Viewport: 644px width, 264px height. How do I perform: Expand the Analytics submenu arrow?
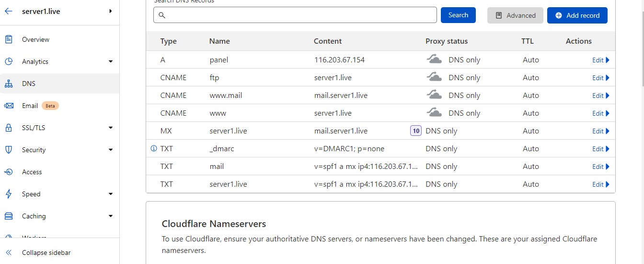[111, 61]
